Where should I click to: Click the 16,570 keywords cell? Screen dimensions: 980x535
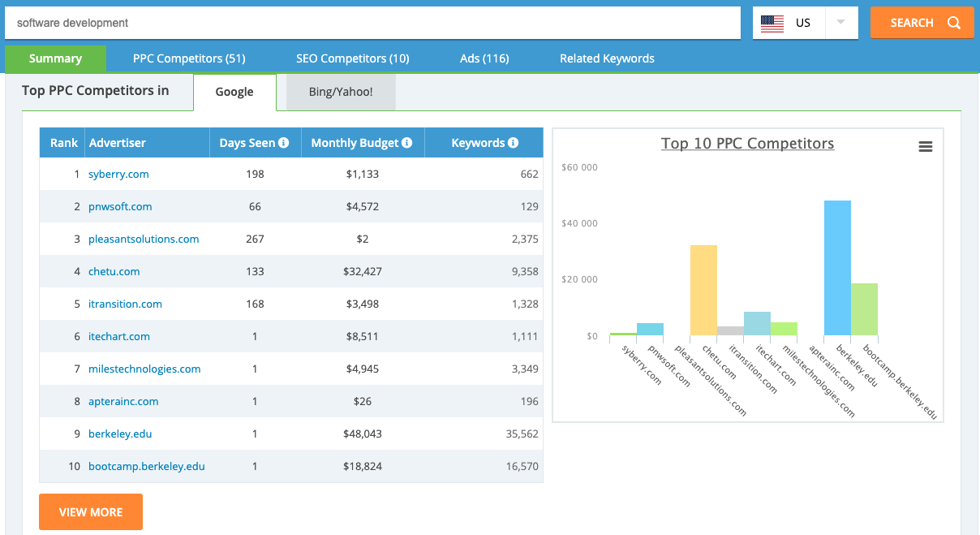pos(522,466)
